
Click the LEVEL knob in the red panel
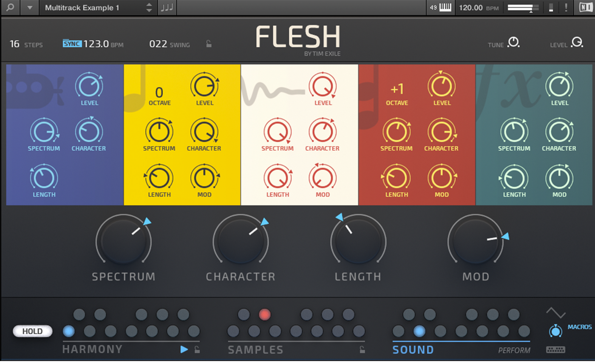pos(442,86)
